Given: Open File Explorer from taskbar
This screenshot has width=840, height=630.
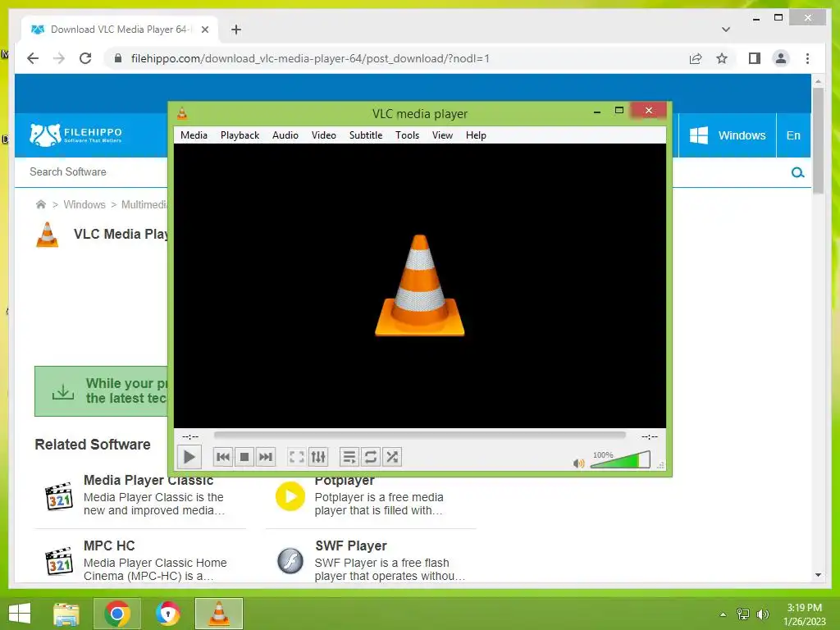Looking at the screenshot, I should [x=66, y=614].
